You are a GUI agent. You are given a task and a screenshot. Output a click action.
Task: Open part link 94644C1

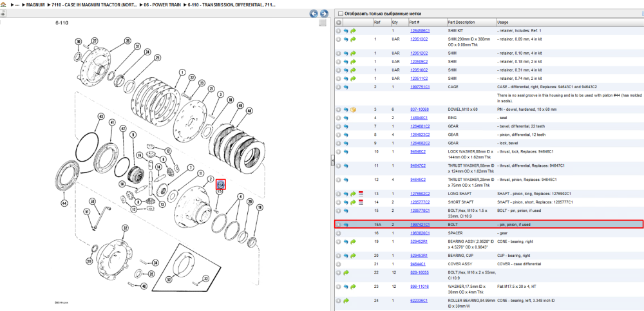(418, 264)
